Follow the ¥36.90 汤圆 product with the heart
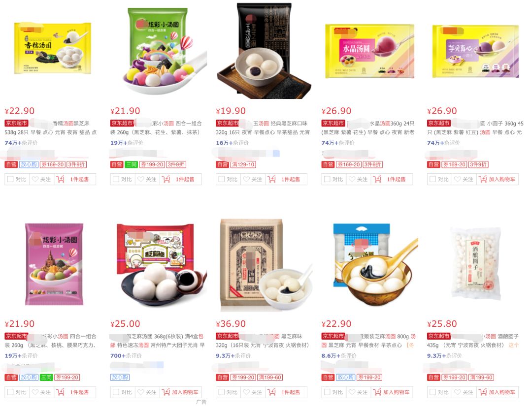This screenshot has height=410, width=532. tap(247, 392)
